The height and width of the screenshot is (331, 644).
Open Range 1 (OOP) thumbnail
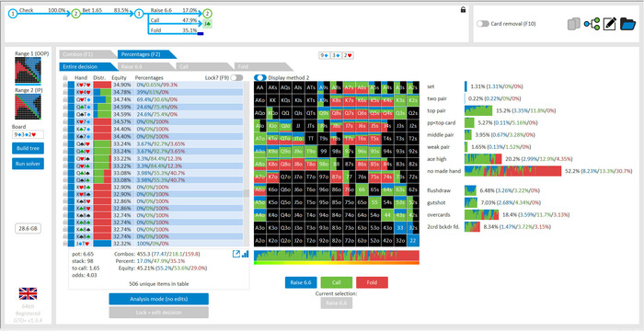point(28,70)
